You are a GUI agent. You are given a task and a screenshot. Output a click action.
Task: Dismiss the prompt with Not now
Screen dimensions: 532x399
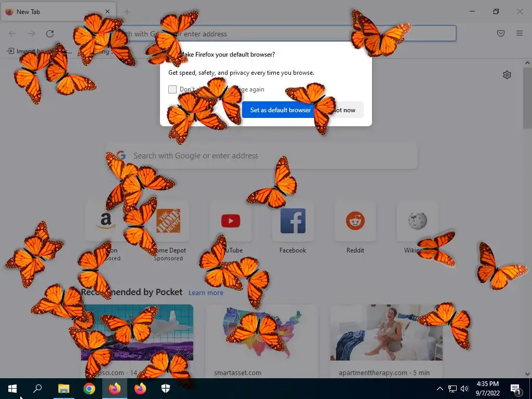click(343, 110)
